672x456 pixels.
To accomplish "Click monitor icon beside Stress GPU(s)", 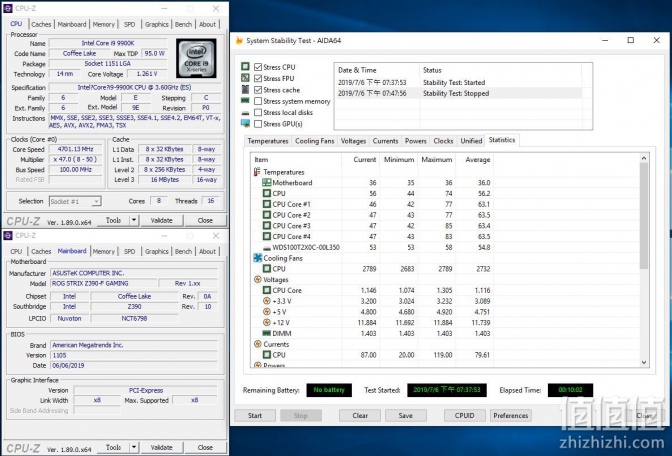I will pos(245,123).
